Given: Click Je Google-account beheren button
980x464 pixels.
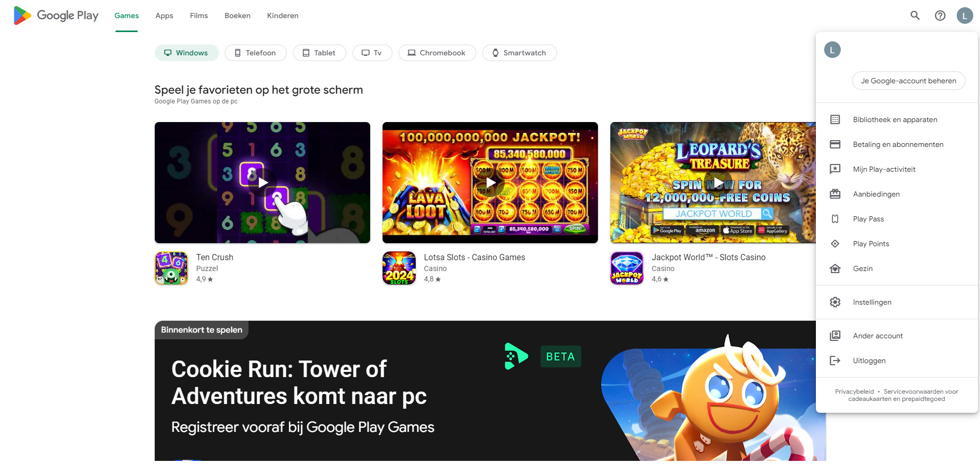Looking at the screenshot, I should 909,81.
